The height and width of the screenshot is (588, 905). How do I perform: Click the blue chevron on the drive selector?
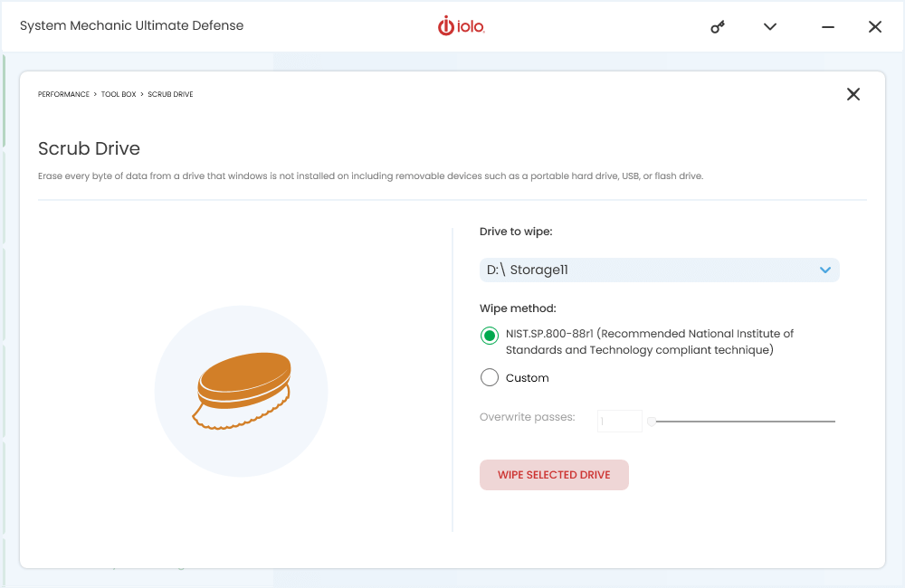(x=824, y=270)
